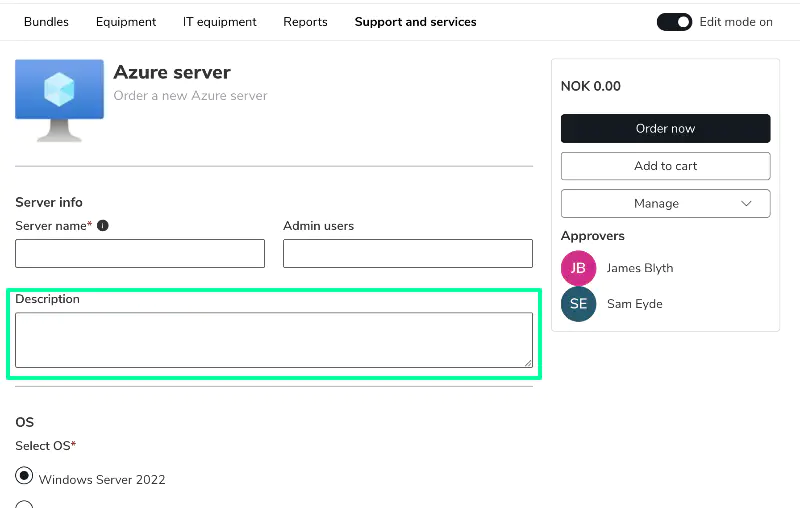Click into the Admin users field

pos(408,253)
